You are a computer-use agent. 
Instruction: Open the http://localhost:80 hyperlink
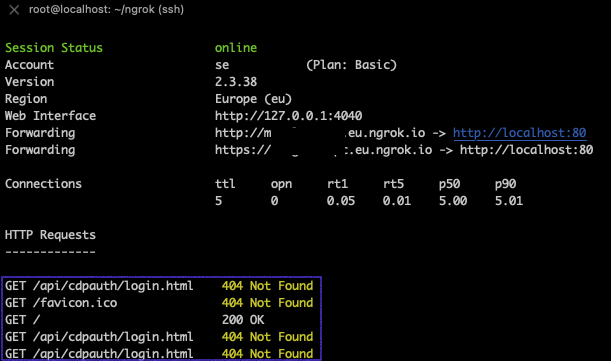pos(519,133)
